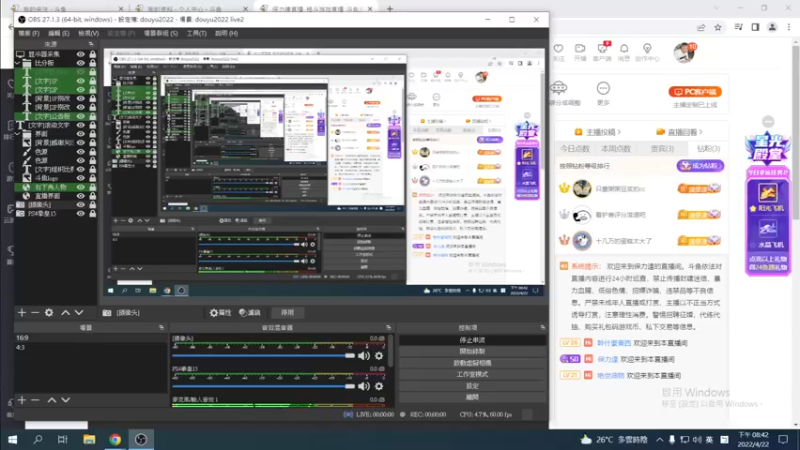Open 消息 bell notifications in Douyu
The height and width of the screenshot is (450, 800).
pyautogui.click(x=624, y=52)
